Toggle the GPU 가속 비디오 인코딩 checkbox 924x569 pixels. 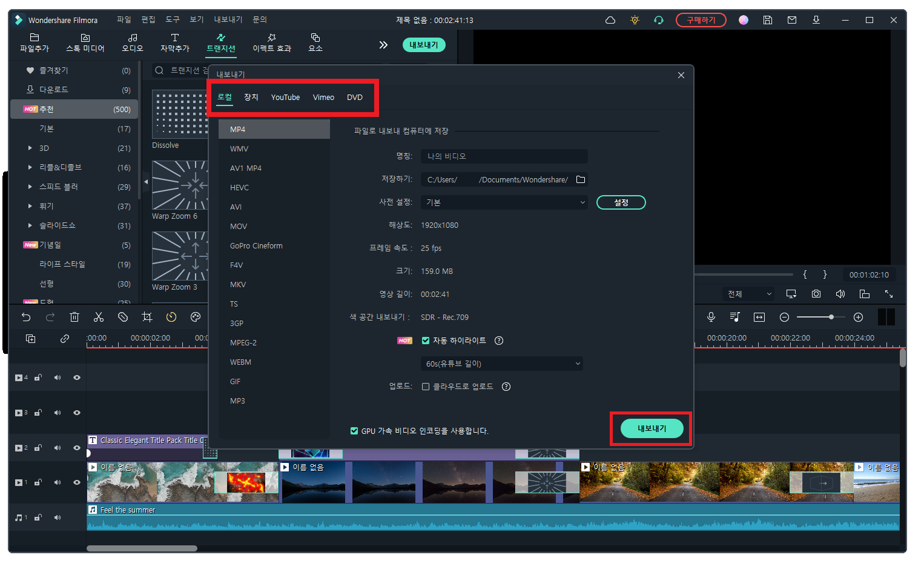pyautogui.click(x=354, y=431)
